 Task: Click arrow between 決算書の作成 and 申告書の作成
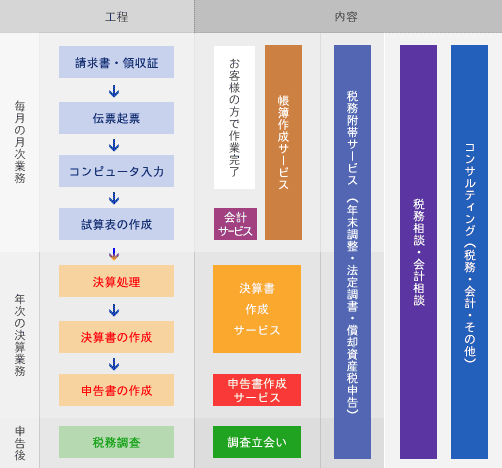tap(114, 364)
